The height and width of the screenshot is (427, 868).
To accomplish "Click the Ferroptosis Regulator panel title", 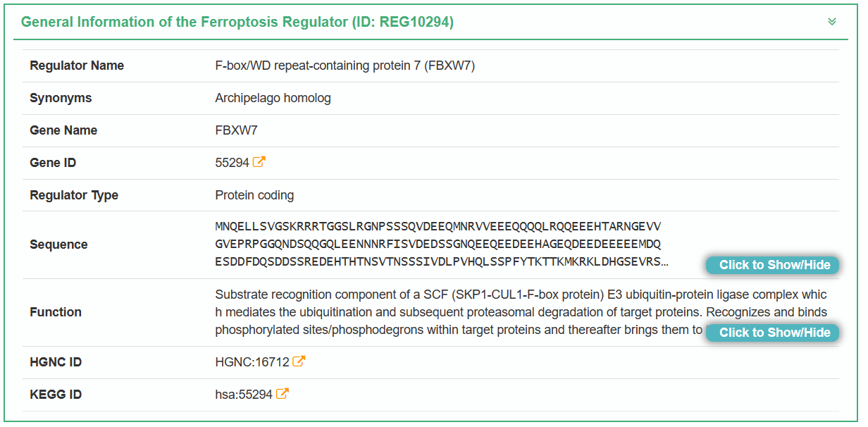I will click(237, 23).
